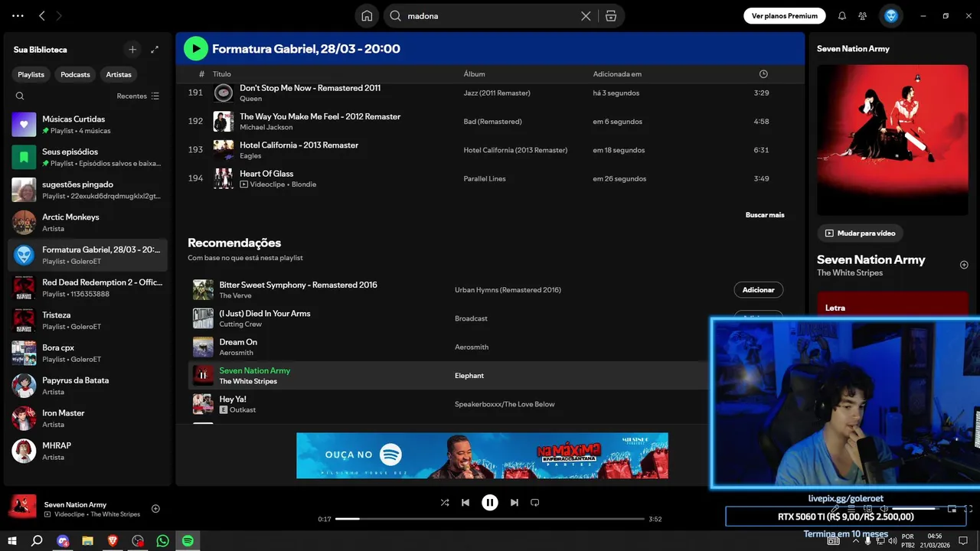
Task: Select Hey Ya! recommendation
Action: click(x=448, y=404)
